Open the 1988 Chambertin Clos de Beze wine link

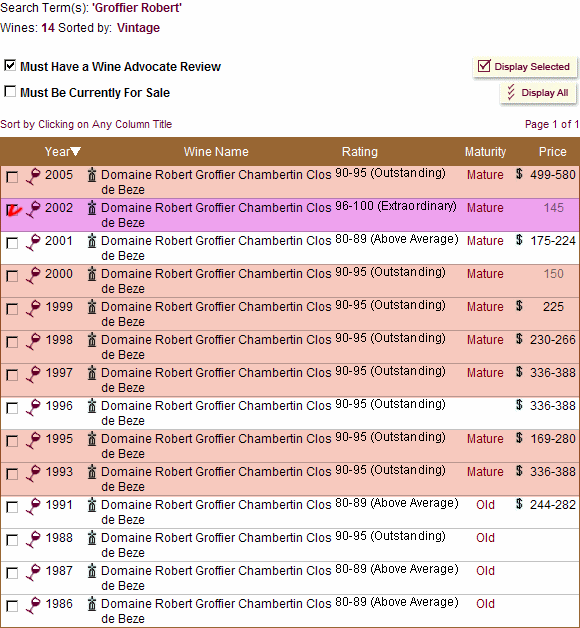[x=216, y=545]
